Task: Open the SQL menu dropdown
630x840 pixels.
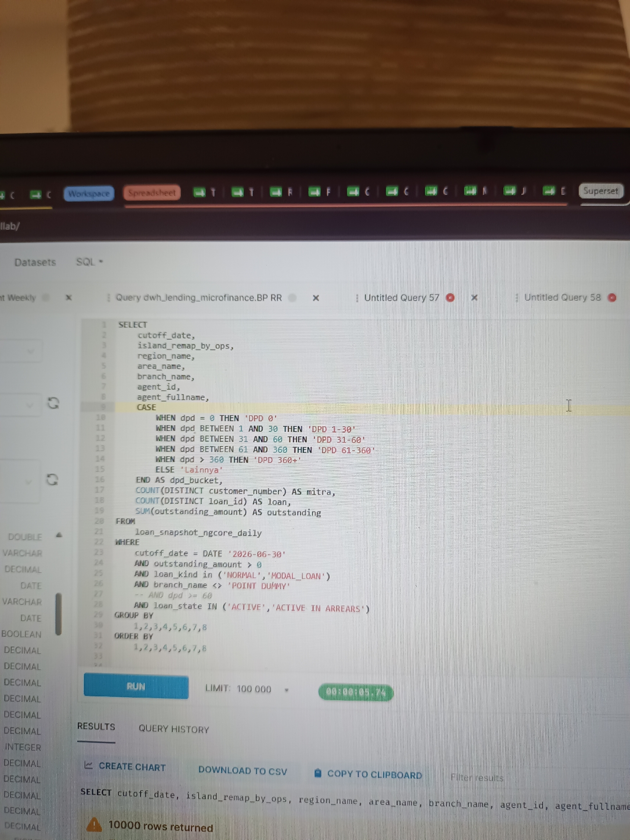Action: point(89,262)
